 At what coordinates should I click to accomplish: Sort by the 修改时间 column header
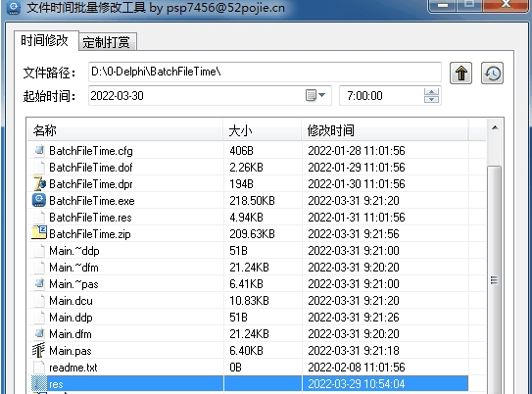tap(385, 130)
